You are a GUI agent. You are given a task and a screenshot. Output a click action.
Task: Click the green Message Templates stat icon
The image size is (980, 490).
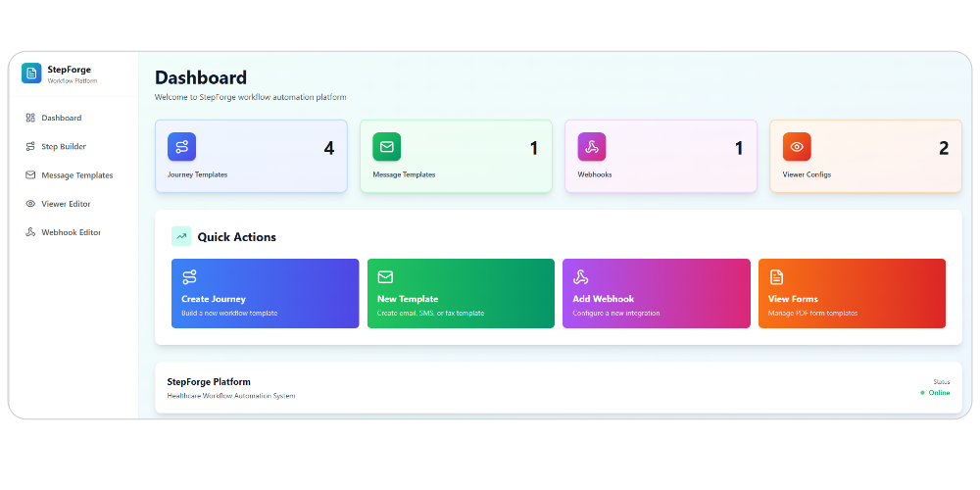coord(386,147)
